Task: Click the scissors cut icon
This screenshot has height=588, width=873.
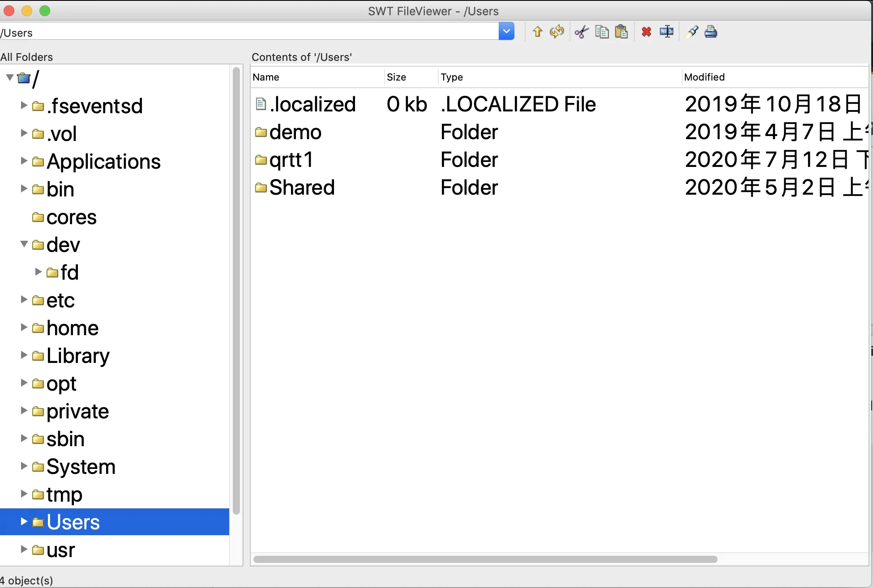Action: [x=581, y=32]
